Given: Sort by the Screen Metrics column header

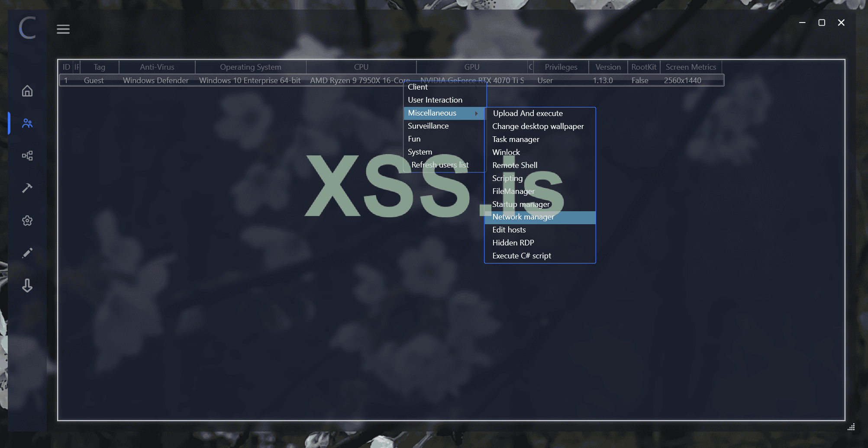Looking at the screenshot, I should (691, 67).
